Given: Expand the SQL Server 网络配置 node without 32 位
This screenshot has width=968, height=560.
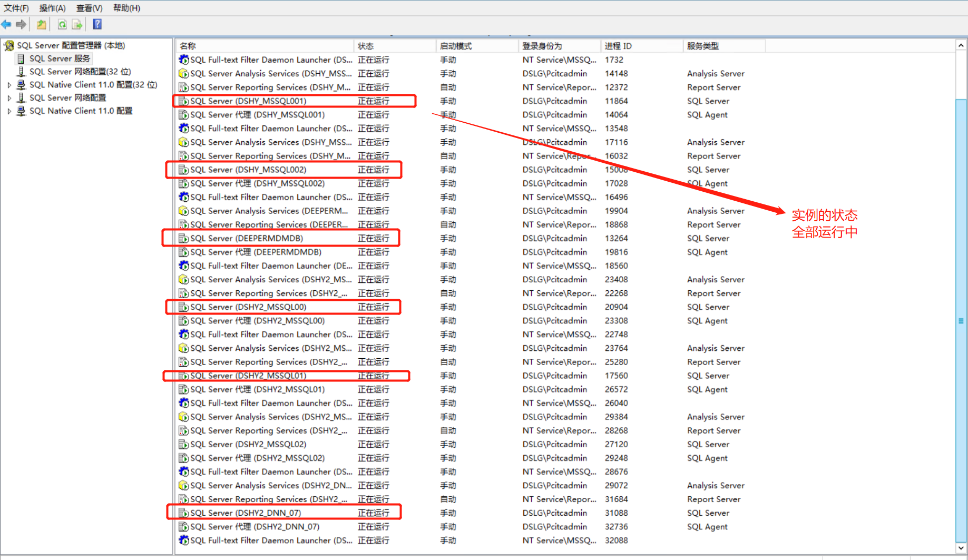Looking at the screenshot, I should click(9, 98).
